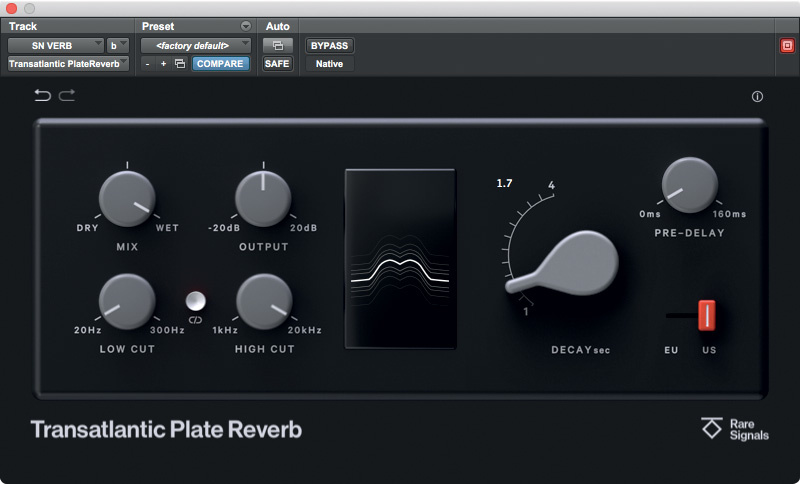The height and width of the screenshot is (484, 800).
Task: Close the plugin window with red button
Action: (x=11, y=8)
